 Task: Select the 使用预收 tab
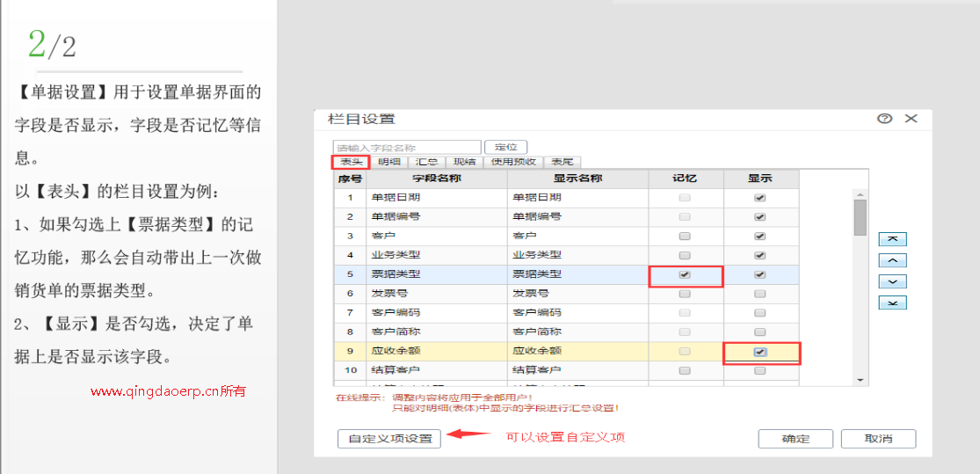point(513,162)
